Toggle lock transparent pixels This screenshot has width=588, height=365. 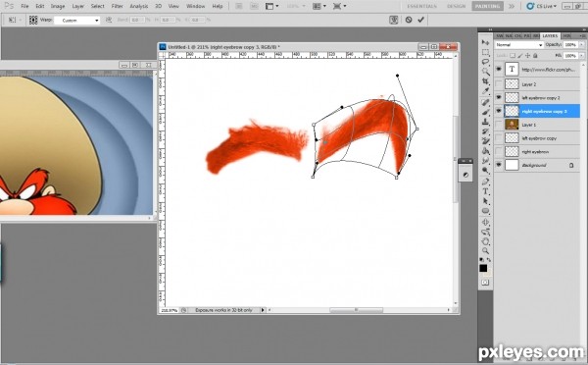pos(513,56)
